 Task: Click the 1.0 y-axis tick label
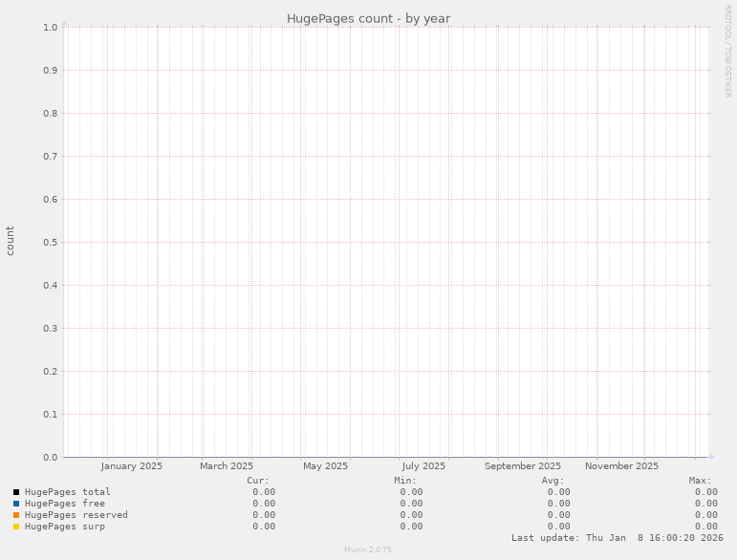[x=51, y=28]
